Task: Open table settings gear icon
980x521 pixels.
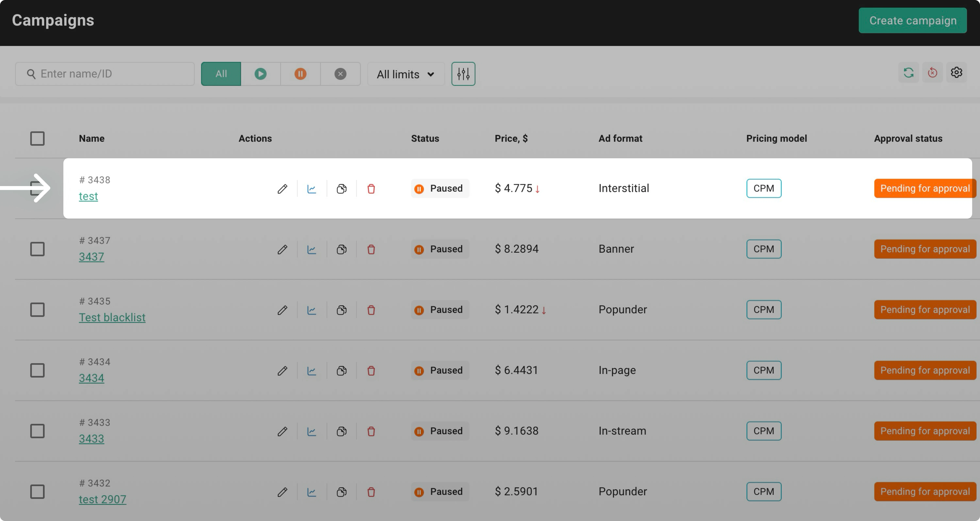Action: (x=956, y=73)
